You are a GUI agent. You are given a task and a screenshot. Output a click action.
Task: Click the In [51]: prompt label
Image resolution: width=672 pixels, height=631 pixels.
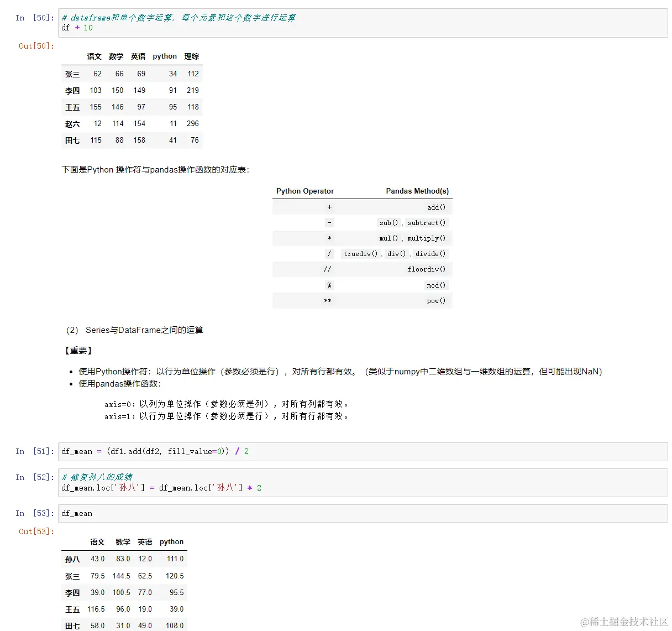point(35,451)
